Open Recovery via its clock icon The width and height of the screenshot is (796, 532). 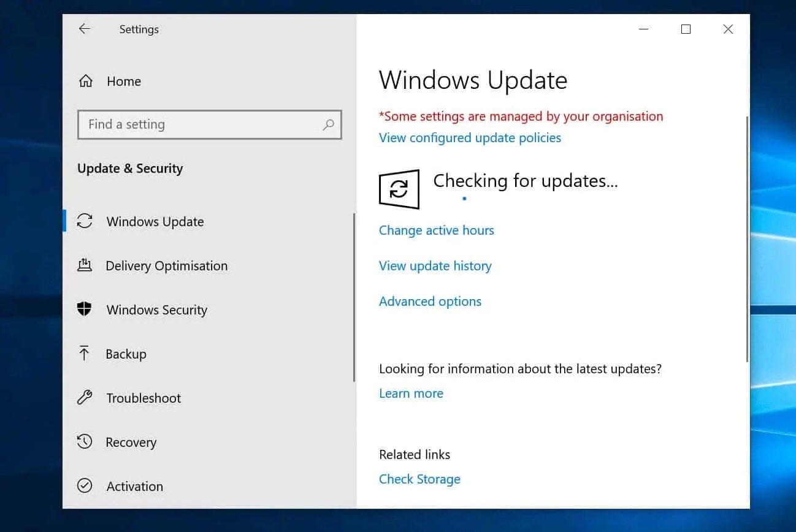pyautogui.click(x=86, y=442)
